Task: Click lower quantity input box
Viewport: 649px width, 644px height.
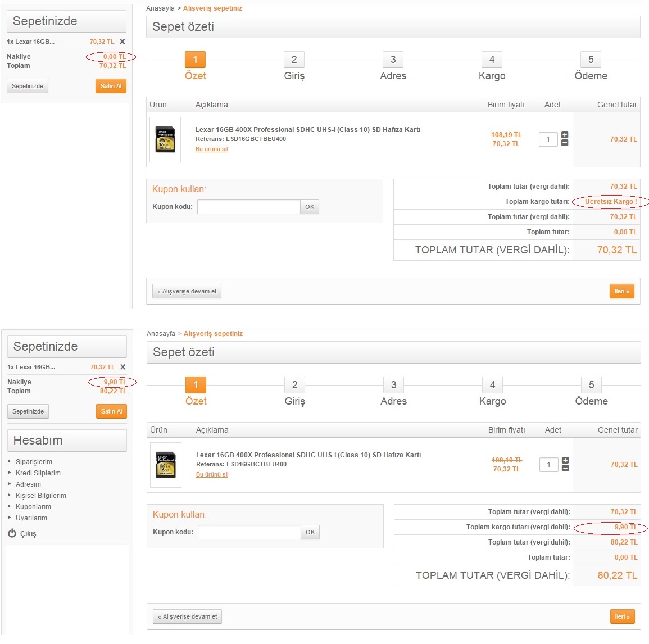Action: [549, 465]
